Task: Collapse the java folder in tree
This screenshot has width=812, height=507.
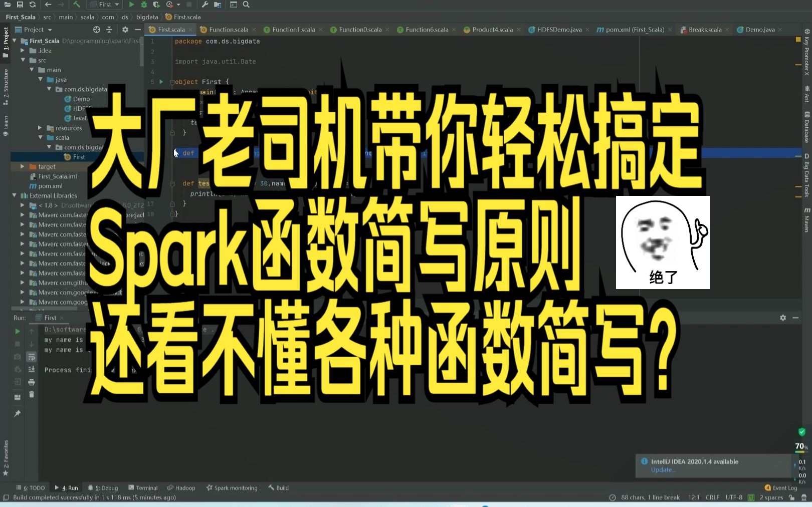Action: coord(41,80)
